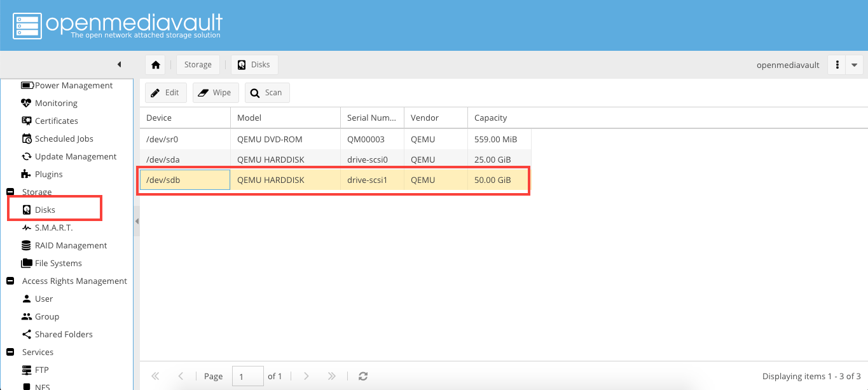The height and width of the screenshot is (390, 868).
Task: Sort by the Capacity column header
Action: 490,118
